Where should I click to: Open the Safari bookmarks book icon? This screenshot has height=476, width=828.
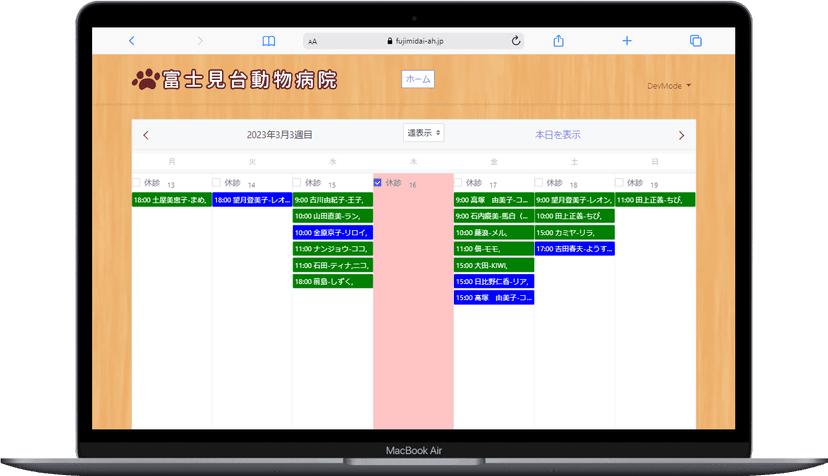(268, 41)
